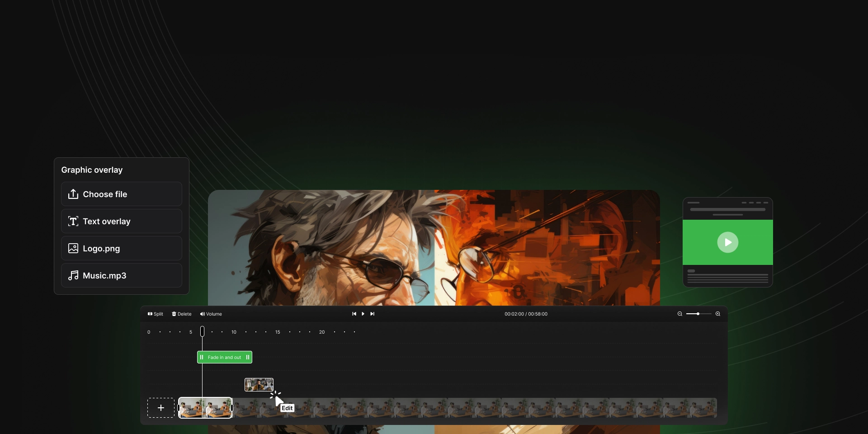Click the Edit tooltip label
This screenshot has height=434, width=868.
coord(287,408)
